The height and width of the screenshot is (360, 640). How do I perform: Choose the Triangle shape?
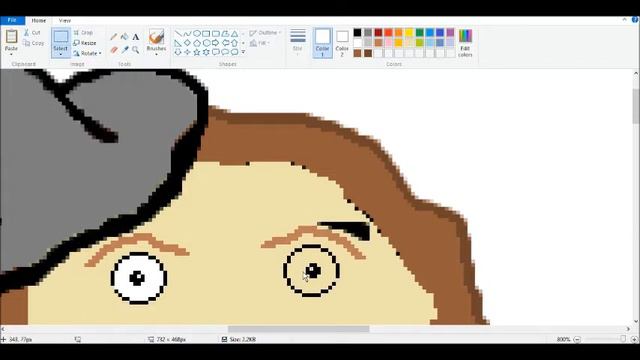coord(234,33)
